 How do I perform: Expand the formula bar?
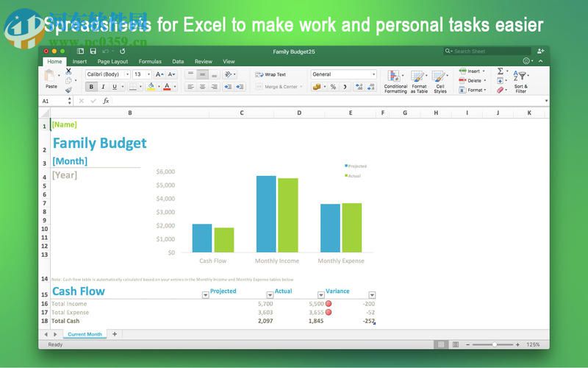[546, 101]
